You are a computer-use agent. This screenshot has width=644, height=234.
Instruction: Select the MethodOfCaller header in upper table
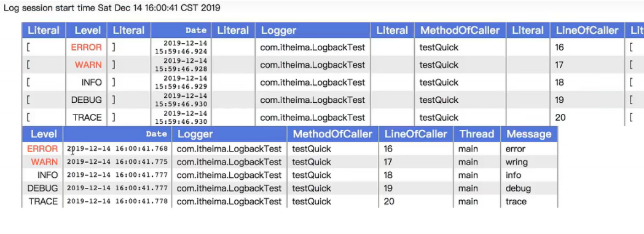460,30
